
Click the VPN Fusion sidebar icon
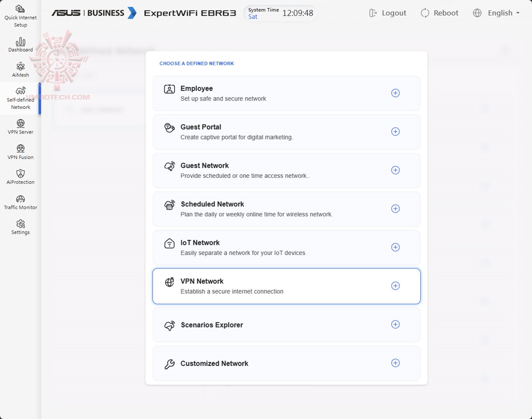pos(21,148)
